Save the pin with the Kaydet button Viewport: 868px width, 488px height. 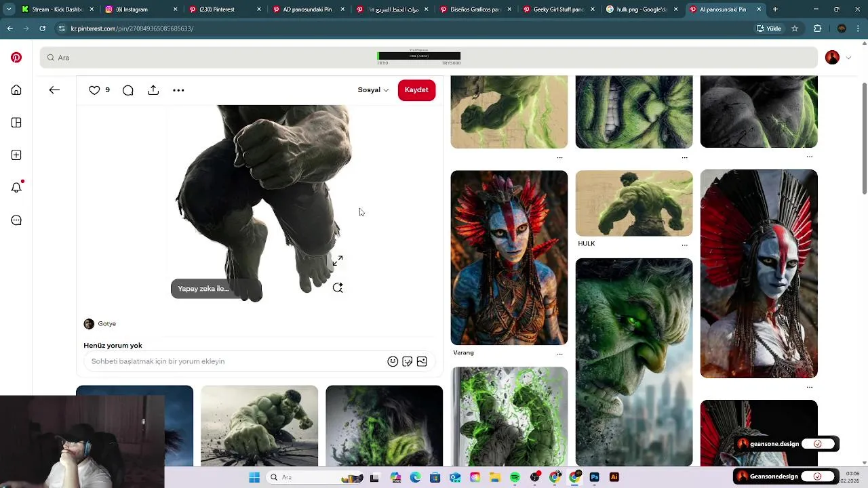416,90
